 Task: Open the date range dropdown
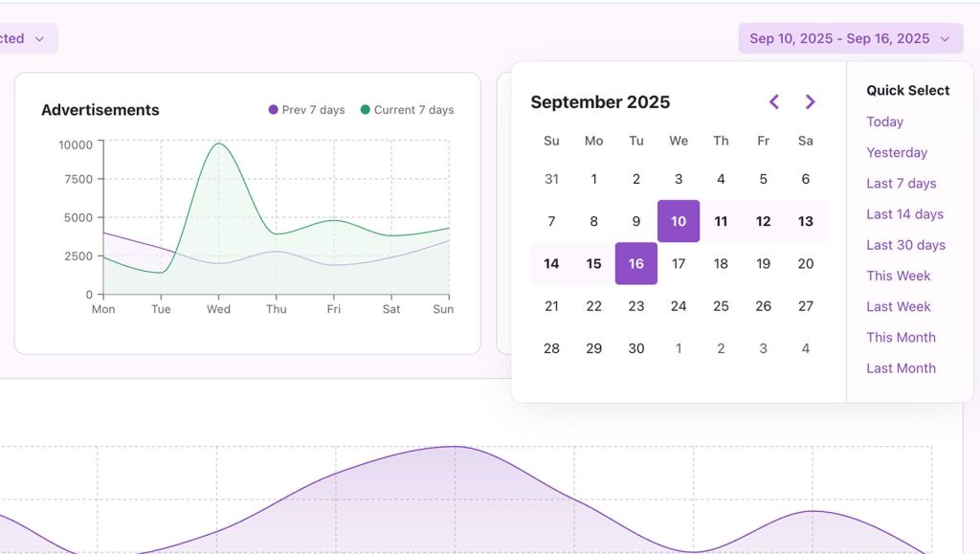point(850,38)
